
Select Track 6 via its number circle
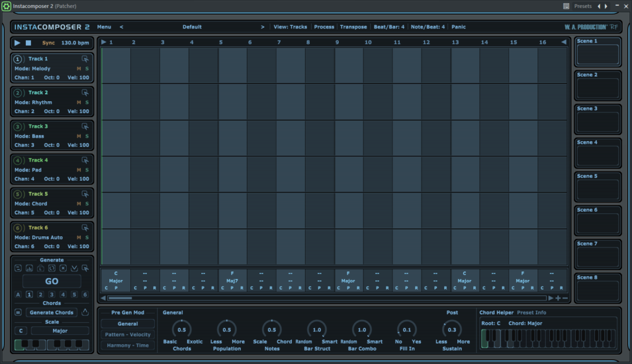click(x=17, y=228)
